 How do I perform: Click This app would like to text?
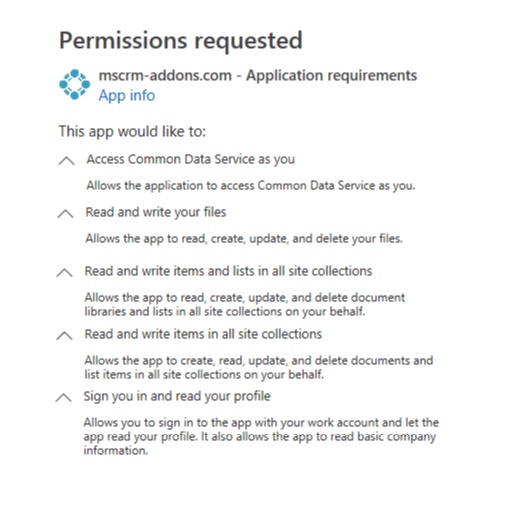pyautogui.click(x=132, y=131)
